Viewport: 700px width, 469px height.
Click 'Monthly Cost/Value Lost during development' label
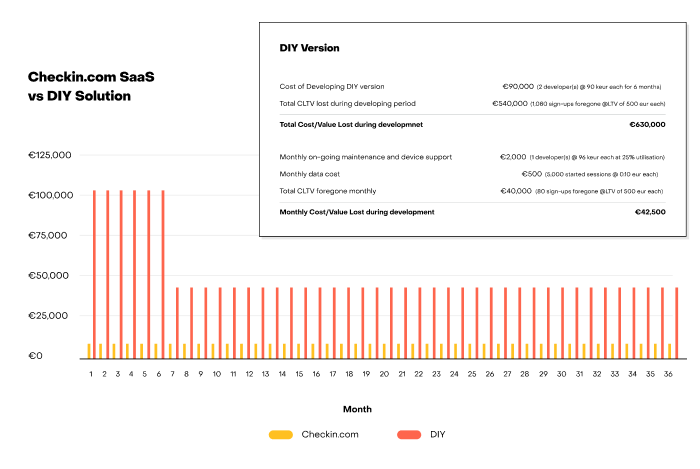point(357,212)
